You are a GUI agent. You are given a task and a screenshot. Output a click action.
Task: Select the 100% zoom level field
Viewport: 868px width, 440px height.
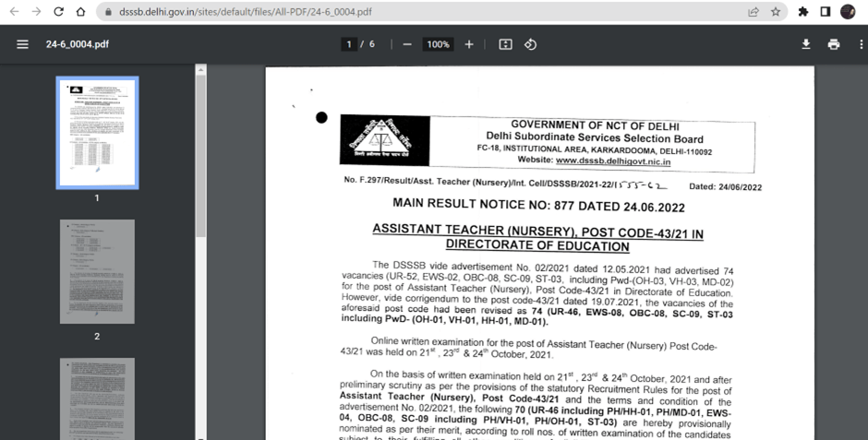coord(438,44)
